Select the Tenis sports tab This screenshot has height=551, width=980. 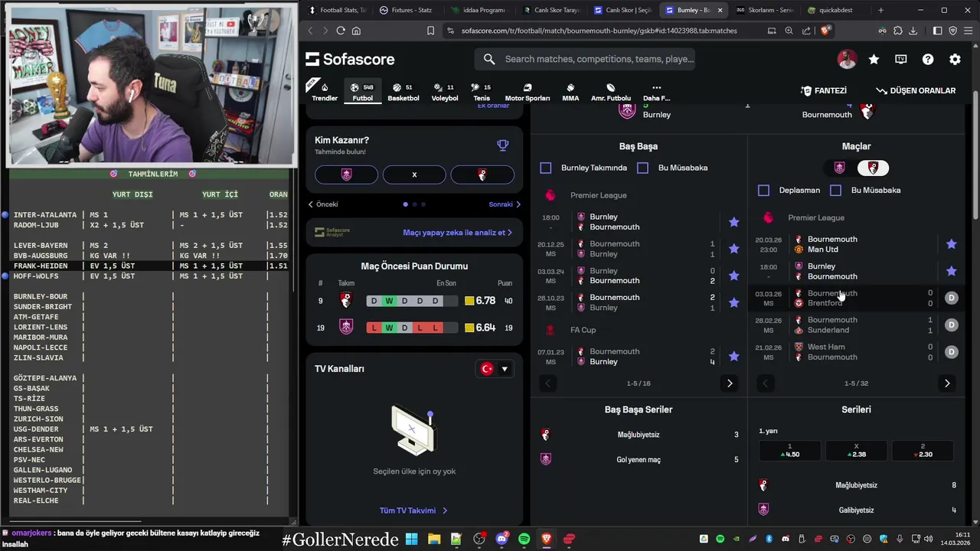point(482,92)
